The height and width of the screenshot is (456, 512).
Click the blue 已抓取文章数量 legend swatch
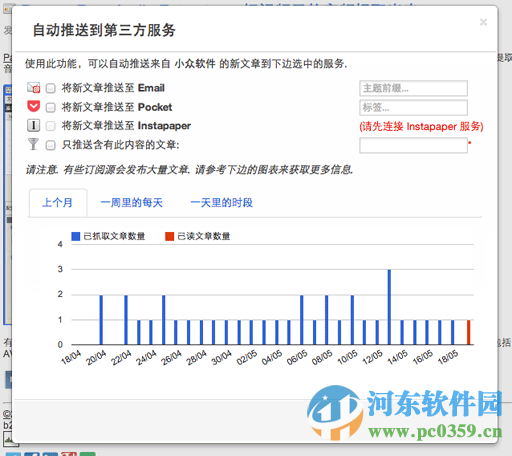tap(76, 236)
